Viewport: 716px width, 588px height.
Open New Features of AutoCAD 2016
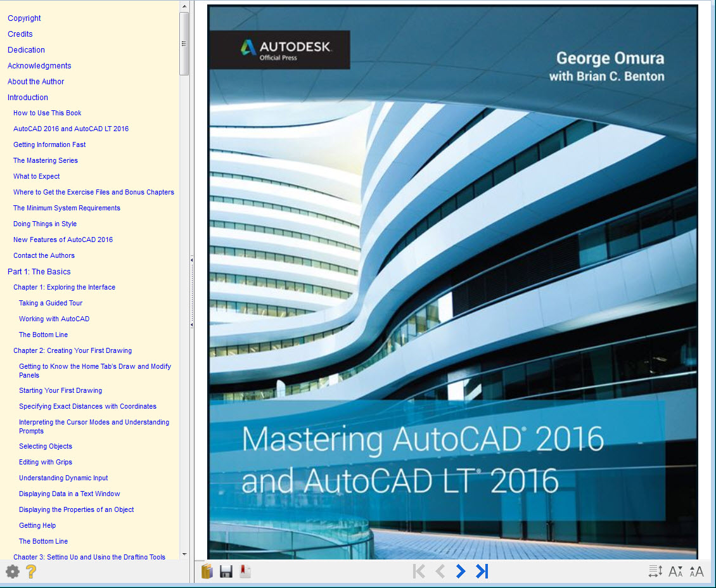(63, 240)
